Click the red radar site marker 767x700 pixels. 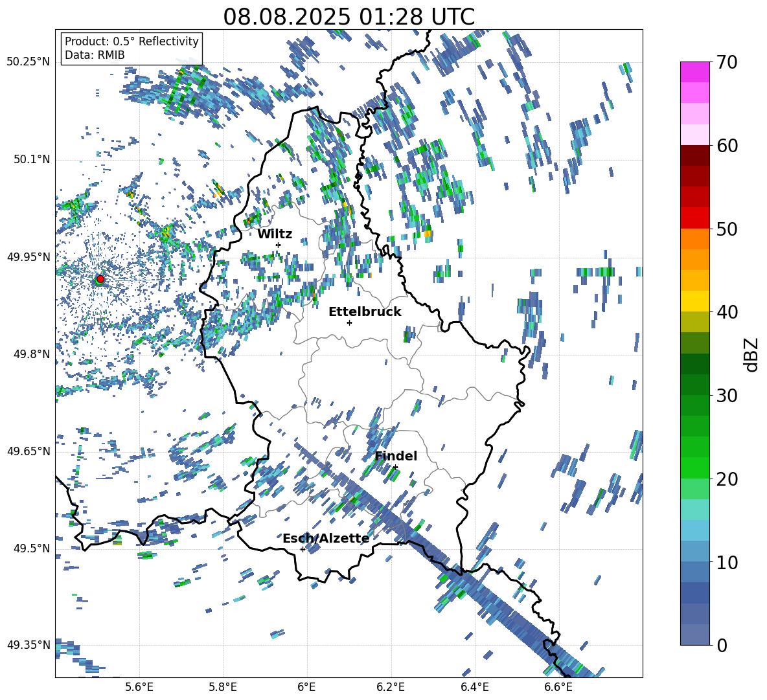[x=100, y=279]
